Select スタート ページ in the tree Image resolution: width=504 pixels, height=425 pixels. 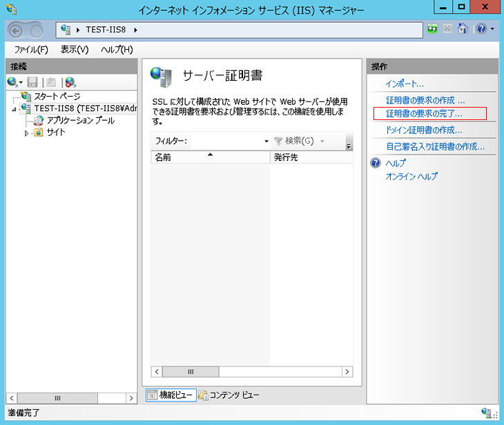57,96
